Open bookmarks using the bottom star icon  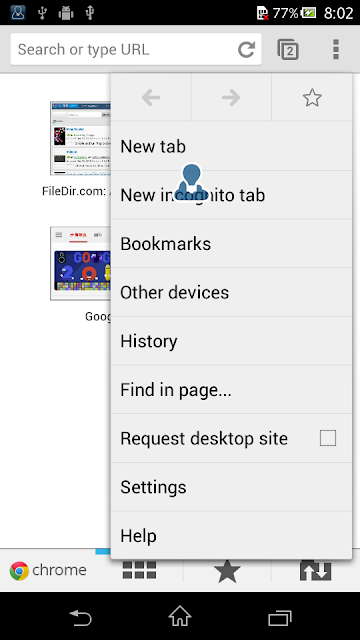coord(227,571)
